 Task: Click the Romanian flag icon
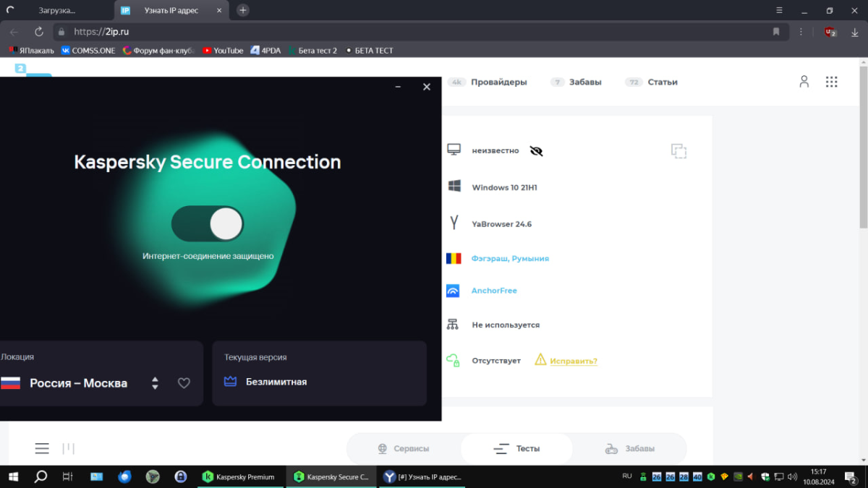454,258
